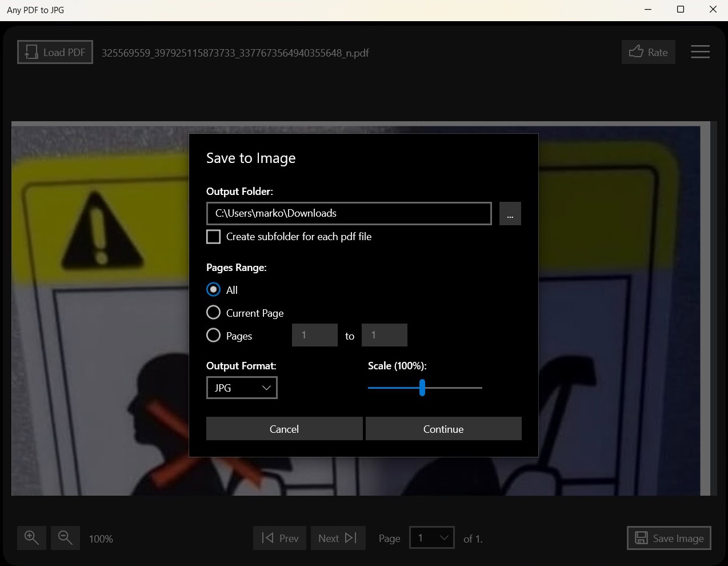This screenshot has width=728, height=566.
Task: Open the JPG output format dropdown
Action: coord(242,388)
